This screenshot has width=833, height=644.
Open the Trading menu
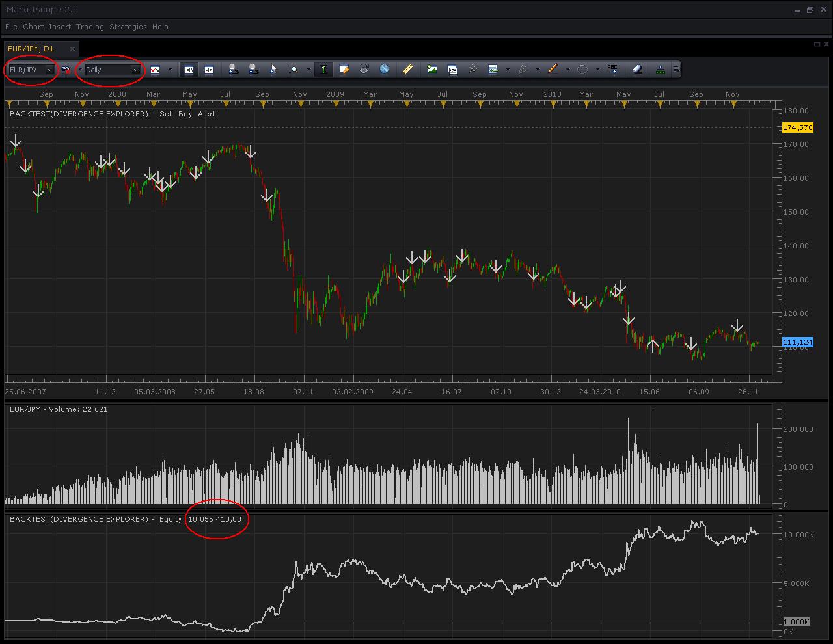click(90, 27)
